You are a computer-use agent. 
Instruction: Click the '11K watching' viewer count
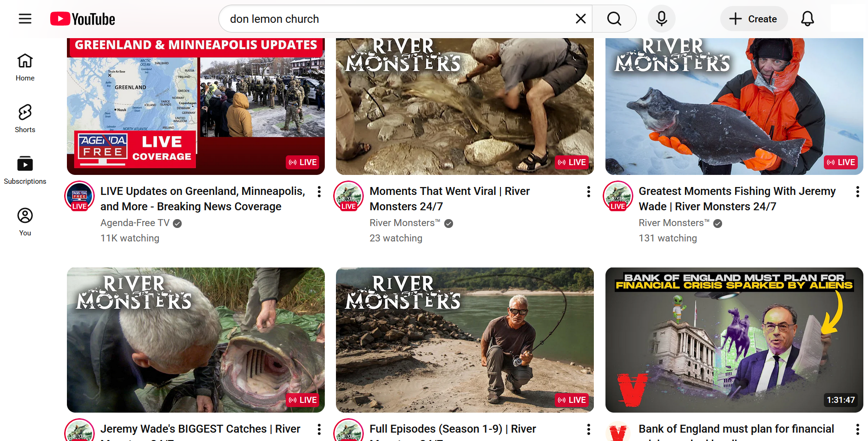coord(130,238)
